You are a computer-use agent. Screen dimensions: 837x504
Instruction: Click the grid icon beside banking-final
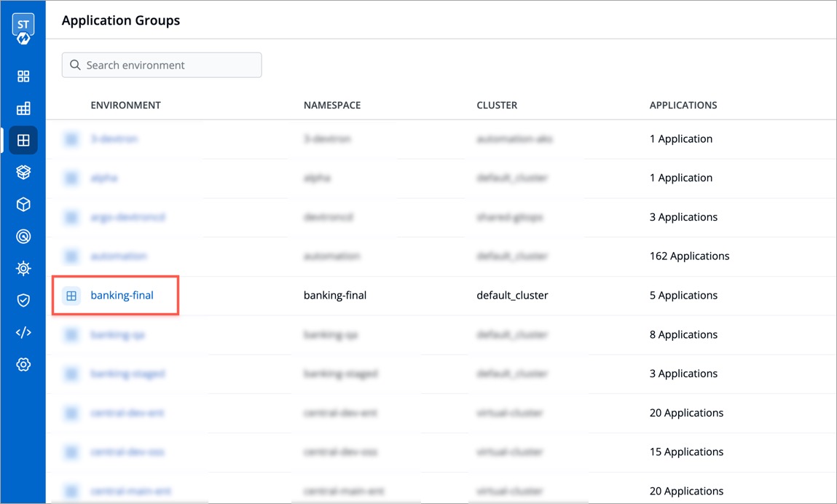[x=71, y=296]
